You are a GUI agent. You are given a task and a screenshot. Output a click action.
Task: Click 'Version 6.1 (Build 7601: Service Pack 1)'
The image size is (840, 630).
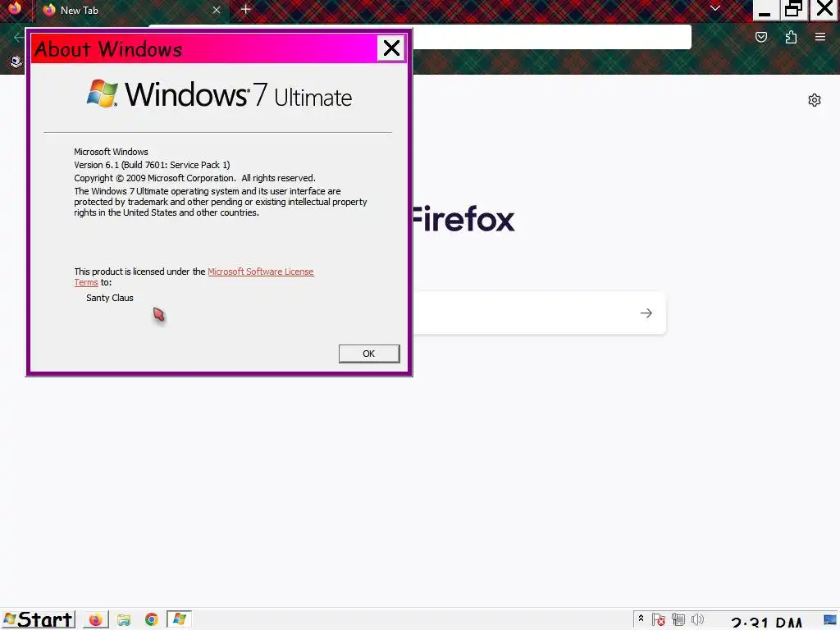152,165
